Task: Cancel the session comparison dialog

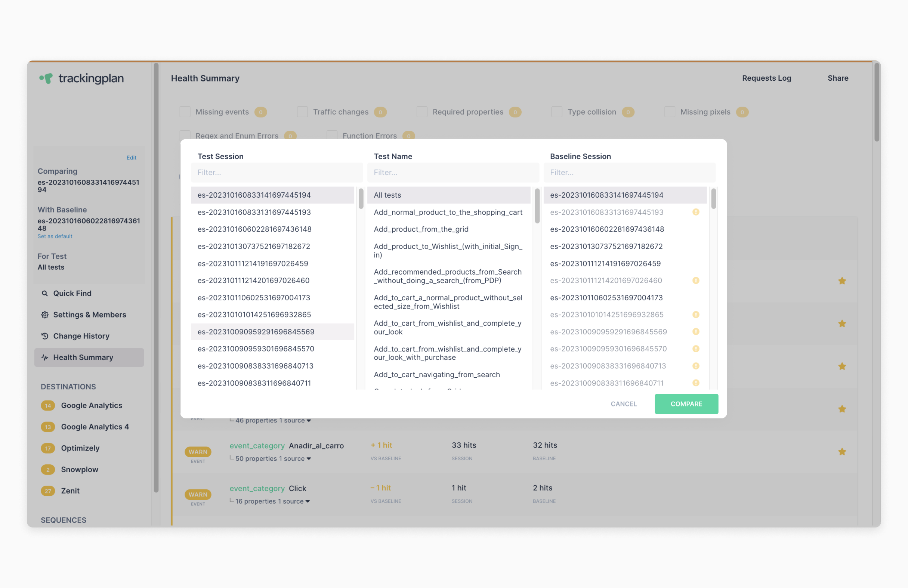Action: coord(623,404)
